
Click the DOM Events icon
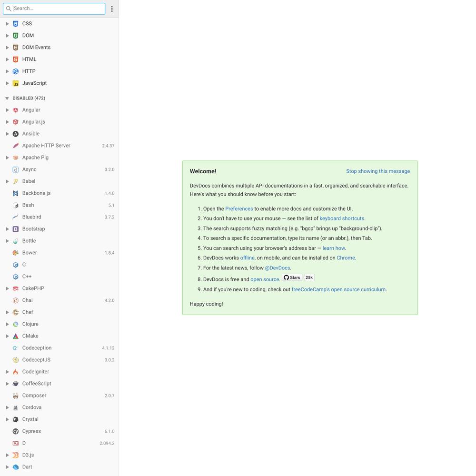[16, 47]
